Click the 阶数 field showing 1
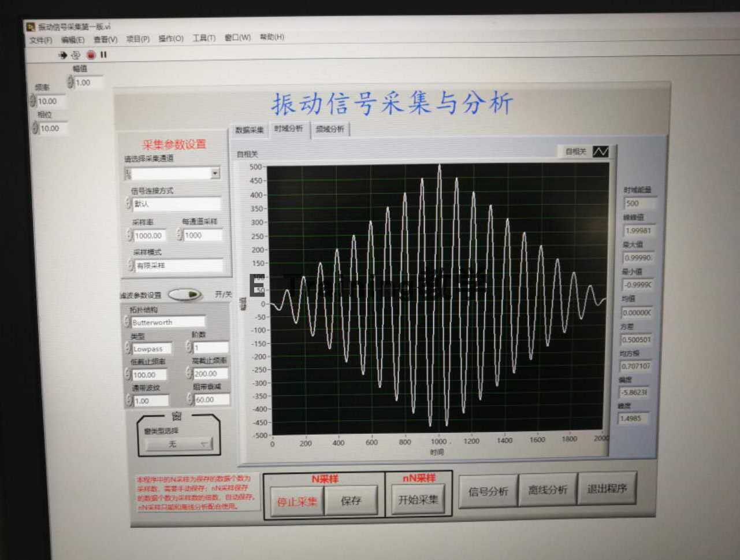 point(211,347)
